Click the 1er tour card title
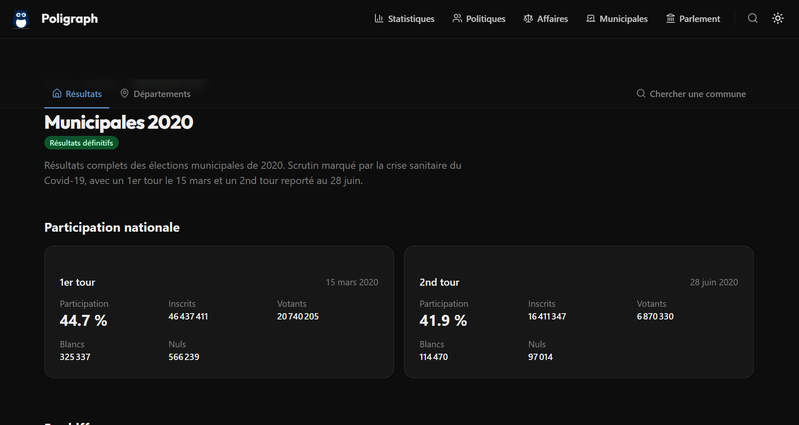 [77, 282]
